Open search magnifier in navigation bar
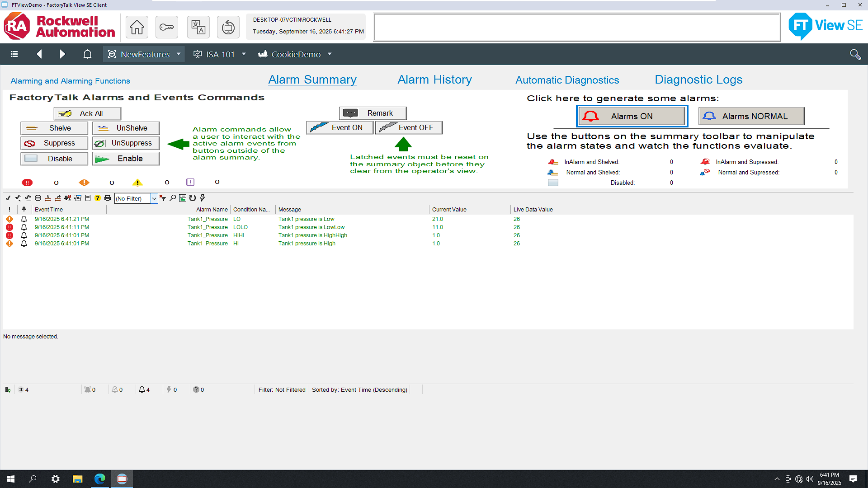Viewport: 868px width, 488px height. tap(855, 54)
